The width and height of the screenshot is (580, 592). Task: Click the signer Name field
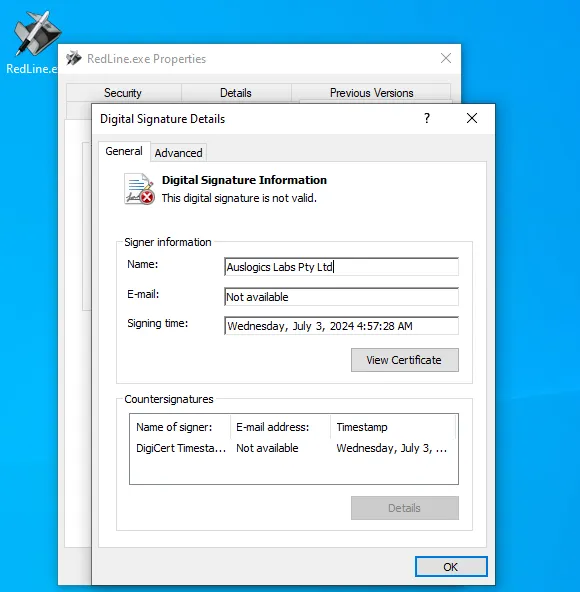[341, 267]
